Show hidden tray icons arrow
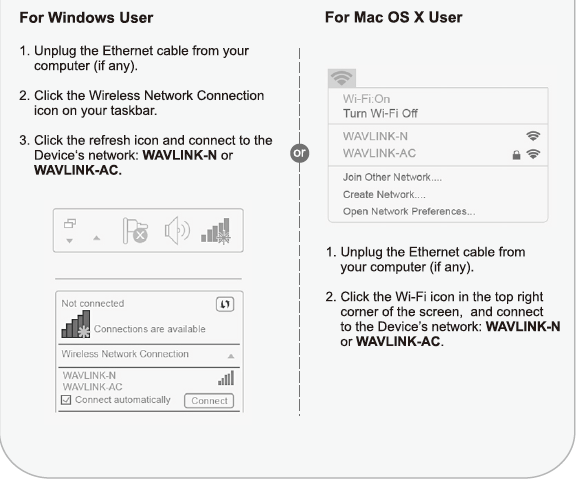This screenshot has width=576, height=487. (97, 238)
